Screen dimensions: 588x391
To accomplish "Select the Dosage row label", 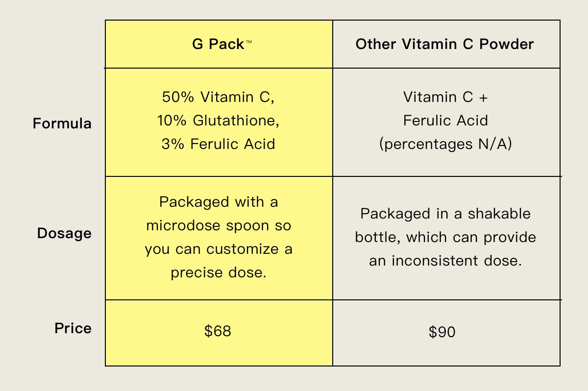I will point(64,233).
